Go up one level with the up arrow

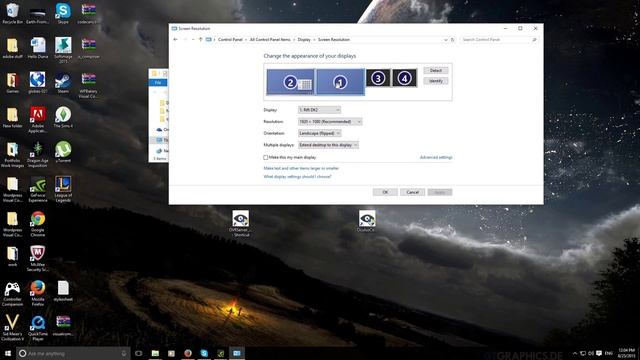pyautogui.click(x=200, y=40)
